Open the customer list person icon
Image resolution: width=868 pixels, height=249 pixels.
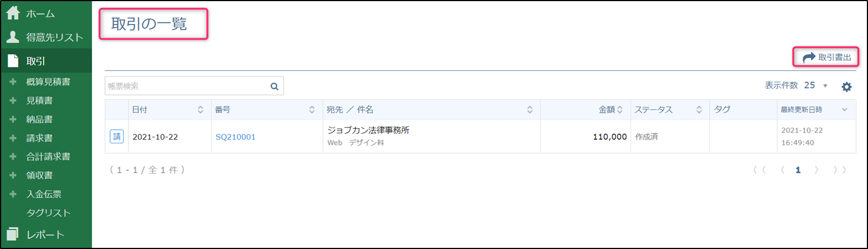pos(13,37)
